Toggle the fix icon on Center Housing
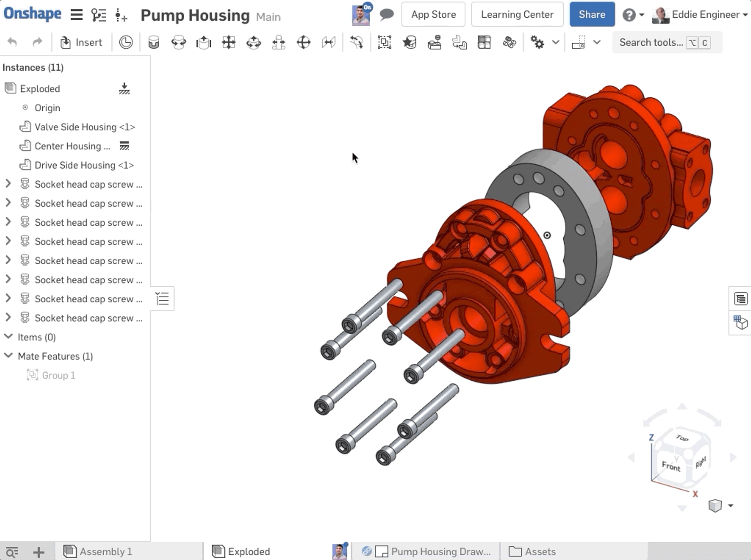The image size is (751, 560). 124,146
